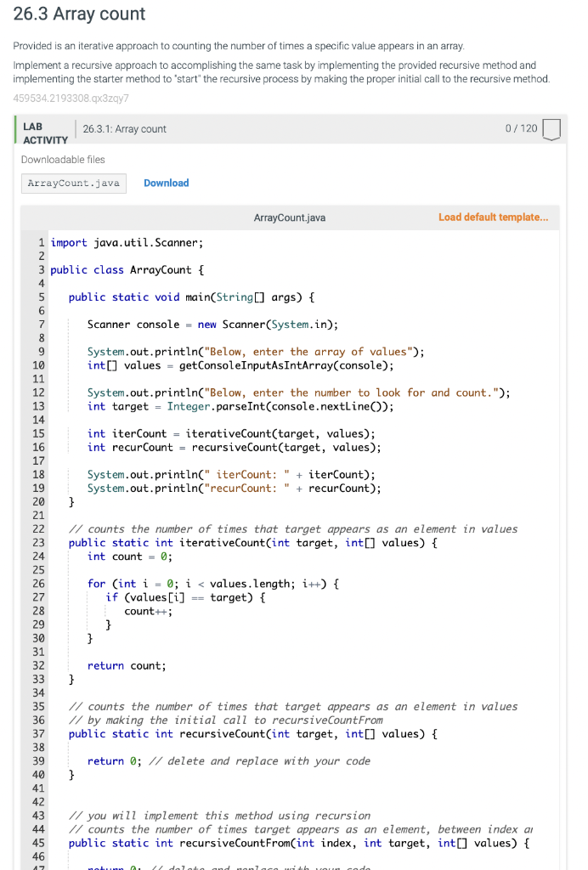Click the 'number to look for and count' line

[x=298, y=393]
